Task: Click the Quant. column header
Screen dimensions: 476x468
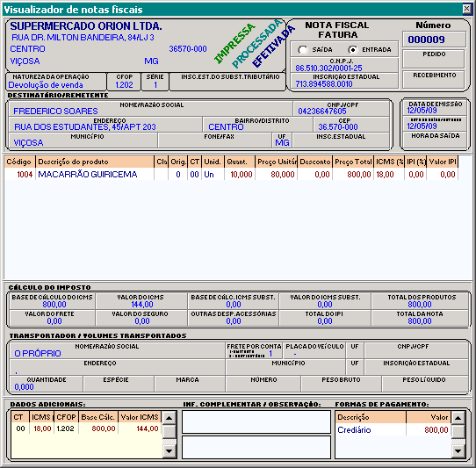Action: tap(240, 162)
